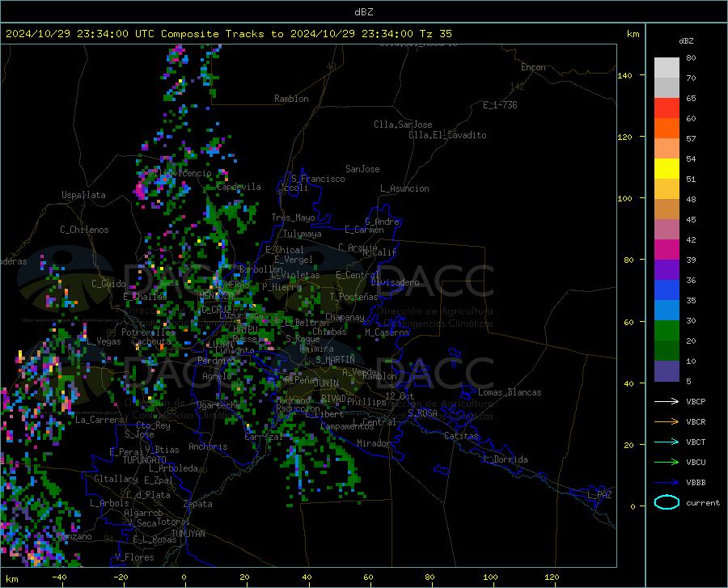Click the E_1-736 map label
Viewport: 728px width, 588px height.
(x=500, y=105)
